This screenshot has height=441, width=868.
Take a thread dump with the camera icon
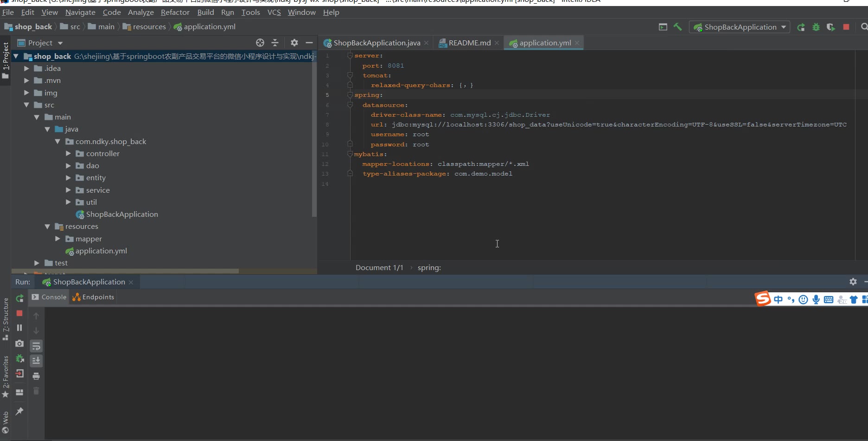(x=19, y=343)
